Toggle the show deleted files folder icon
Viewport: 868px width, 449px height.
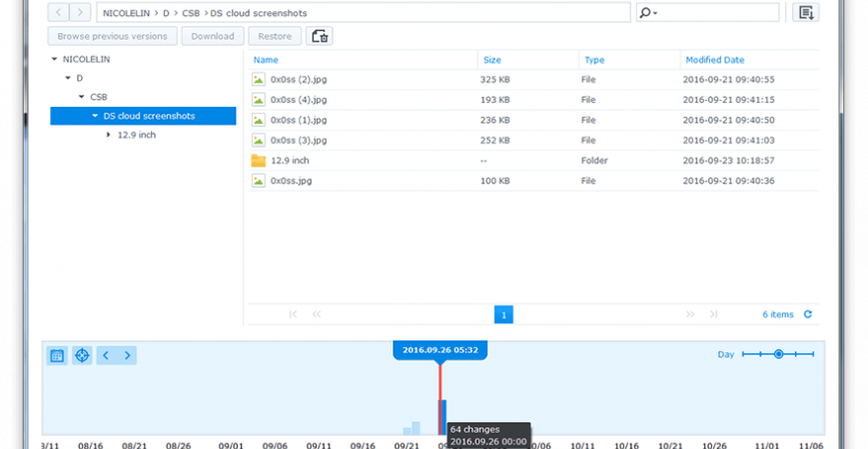click(320, 36)
